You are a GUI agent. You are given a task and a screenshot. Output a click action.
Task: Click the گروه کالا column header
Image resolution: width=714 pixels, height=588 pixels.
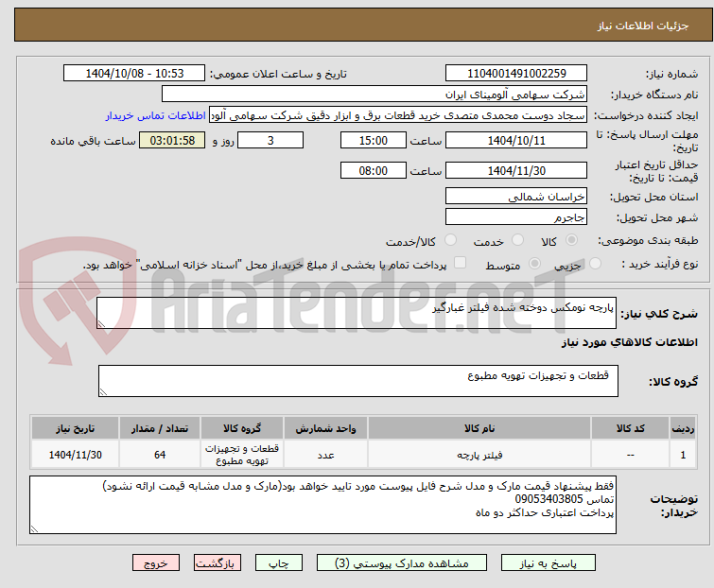point(242,428)
